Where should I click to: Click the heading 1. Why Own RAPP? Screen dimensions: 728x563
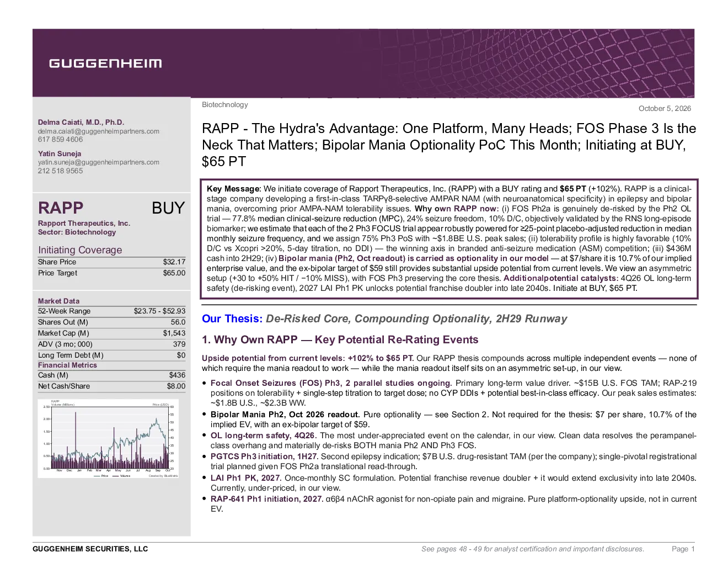[340, 340]
